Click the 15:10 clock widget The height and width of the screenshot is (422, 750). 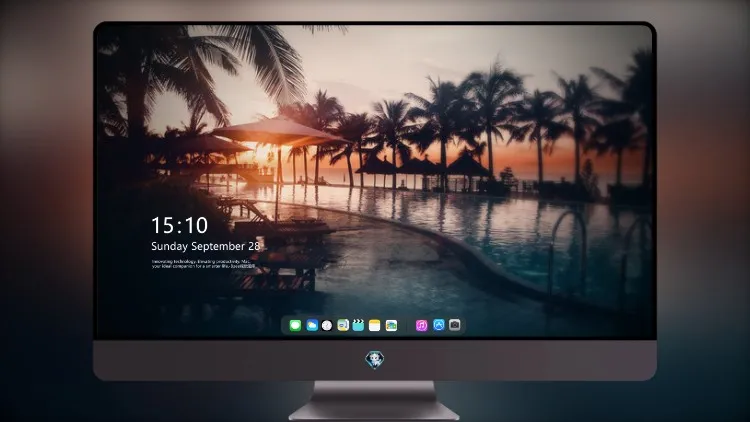coord(179,225)
